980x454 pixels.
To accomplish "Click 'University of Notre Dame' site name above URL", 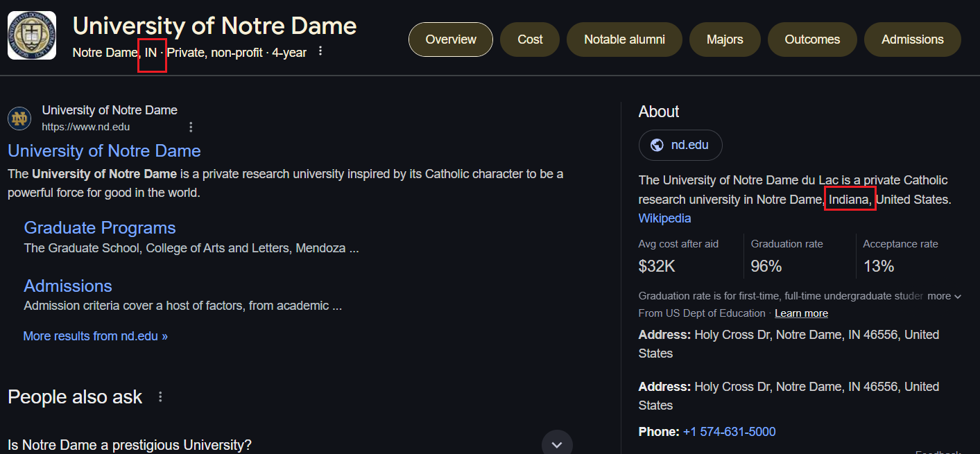I will tap(110, 110).
